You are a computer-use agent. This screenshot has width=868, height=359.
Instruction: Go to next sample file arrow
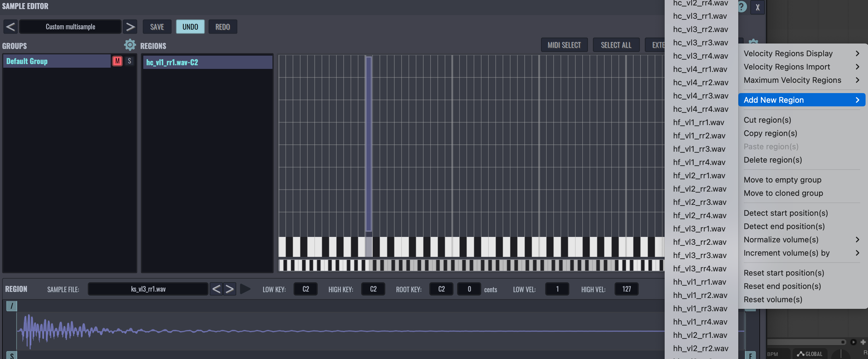pyautogui.click(x=230, y=289)
